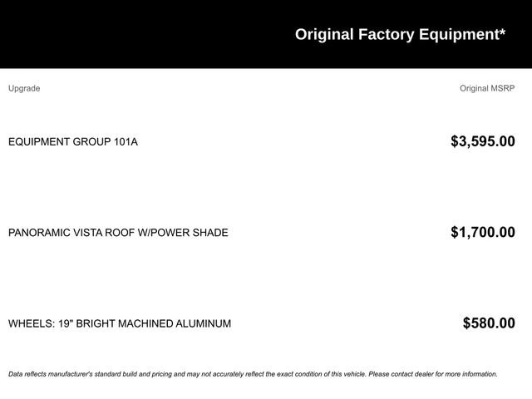Select WHEELS: 19" BRIGHT MACHINED ALUMINUM
The image size is (532, 399).
pos(120,323)
